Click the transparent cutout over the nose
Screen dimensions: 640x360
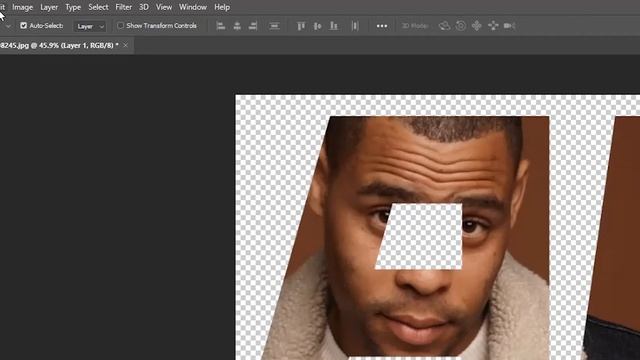[419, 237]
